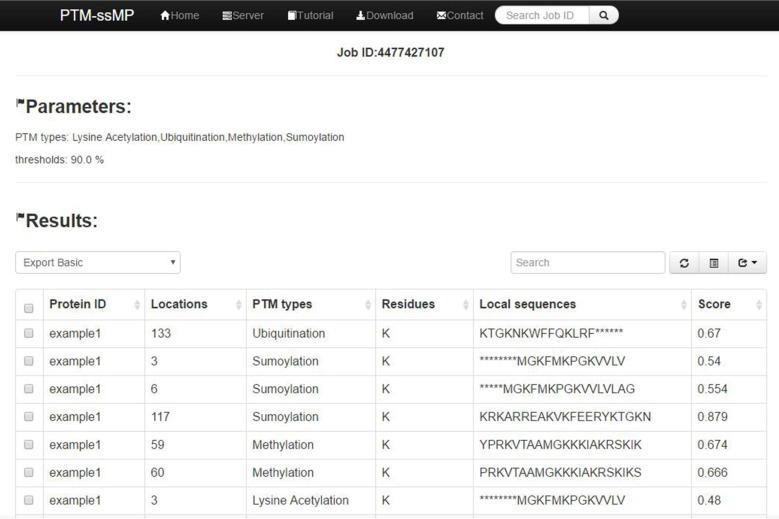This screenshot has height=519, width=779.
Task: Go to the Home navigation item
Action: pyautogui.click(x=180, y=16)
